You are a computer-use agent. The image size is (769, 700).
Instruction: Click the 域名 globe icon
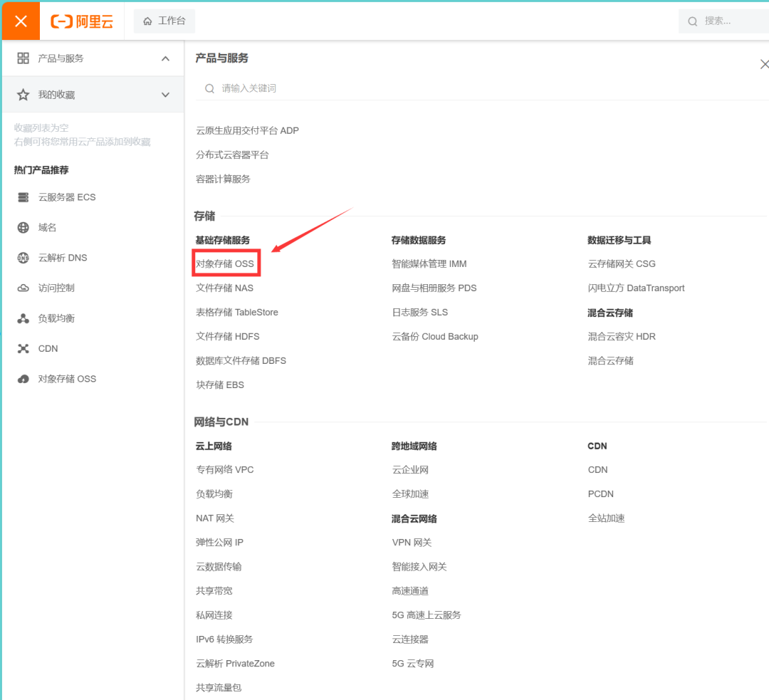(23, 228)
